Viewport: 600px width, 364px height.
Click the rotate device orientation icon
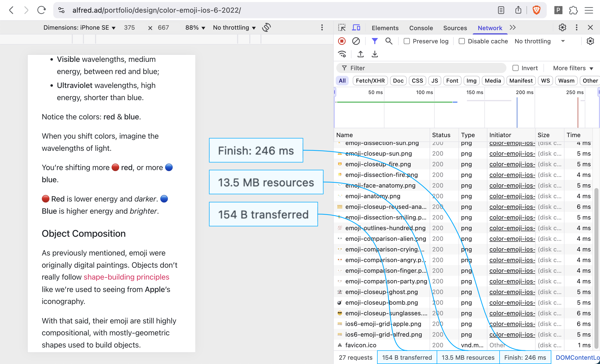(x=267, y=27)
